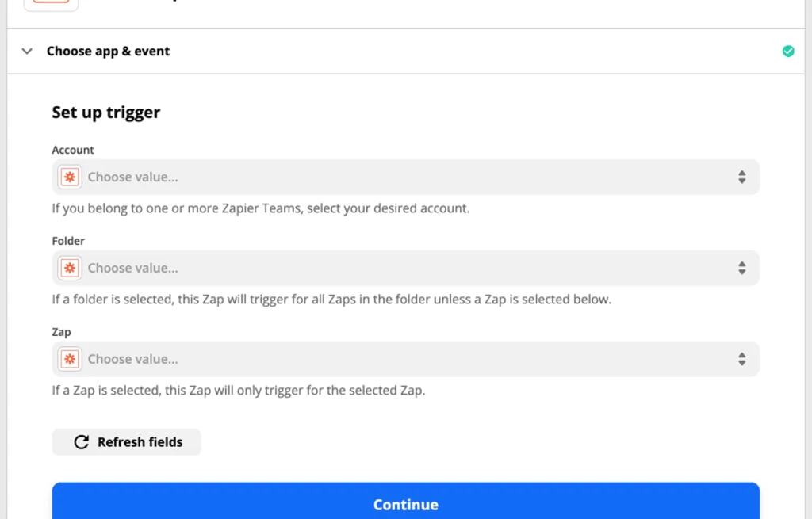Open the Folder value selector

coord(396,268)
